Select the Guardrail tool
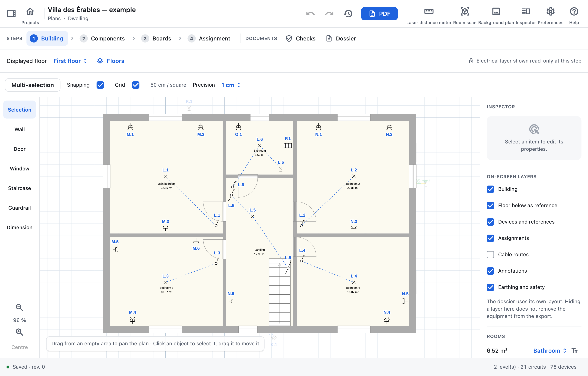Image resolution: width=588 pixels, height=376 pixels. tap(20, 208)
